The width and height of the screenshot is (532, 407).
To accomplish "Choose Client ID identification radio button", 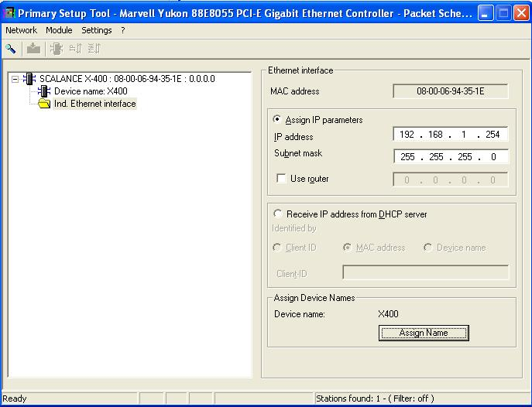I will pyautogui.click(x=277, y=248).
